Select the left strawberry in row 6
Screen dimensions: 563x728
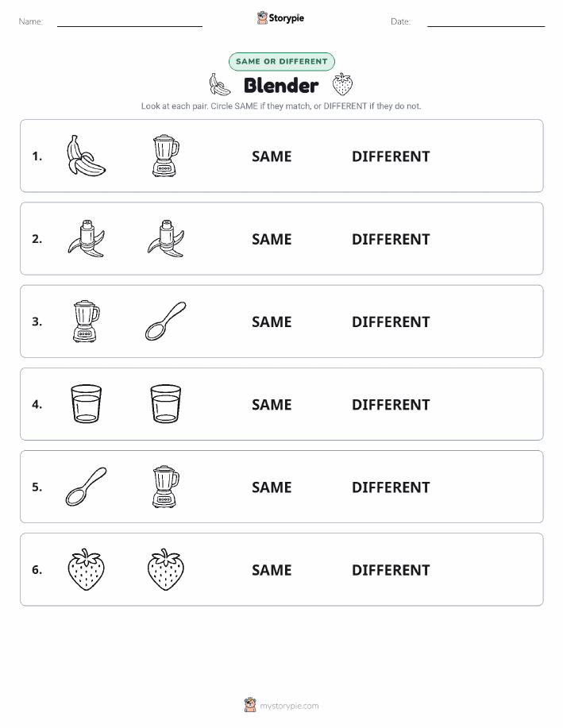87,570
